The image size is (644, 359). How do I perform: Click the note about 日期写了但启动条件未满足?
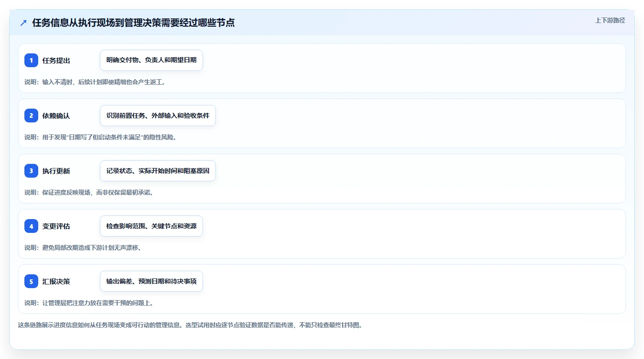click(x=100, y=137)
